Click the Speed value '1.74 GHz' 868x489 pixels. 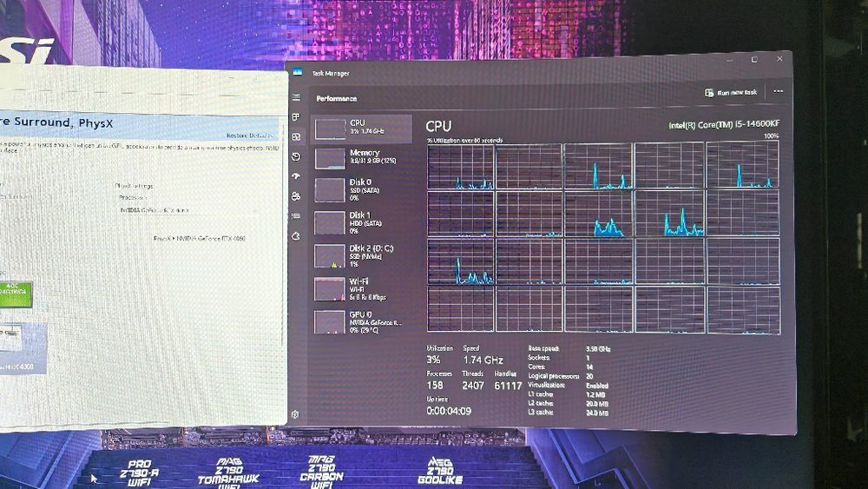(483, 360)
